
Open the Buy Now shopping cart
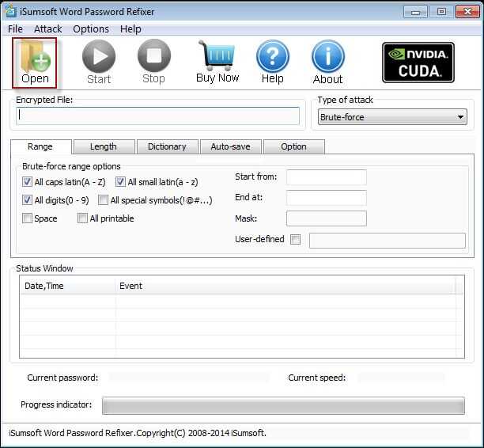click(217, 62)
